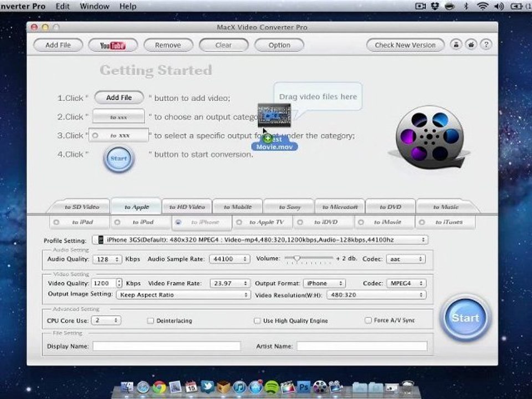Select the to Apple TV radio button
Screen dimensions: 532x399
tap(239, 222)
